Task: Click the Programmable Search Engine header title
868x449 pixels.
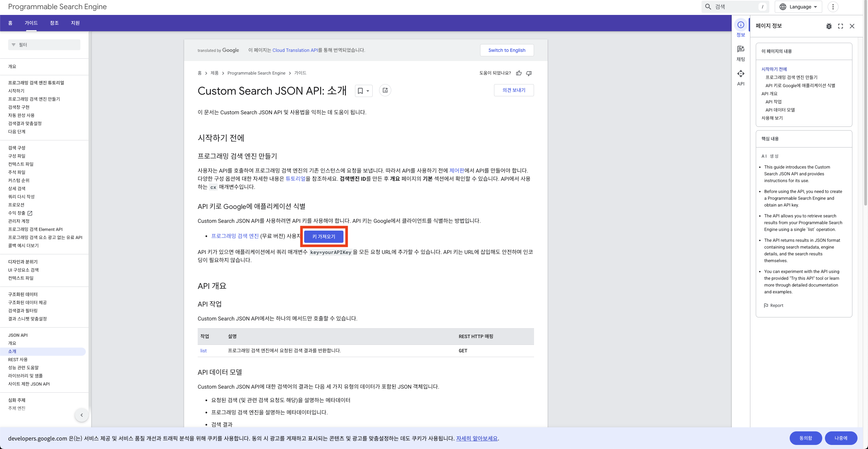Action: pos(57,7)
